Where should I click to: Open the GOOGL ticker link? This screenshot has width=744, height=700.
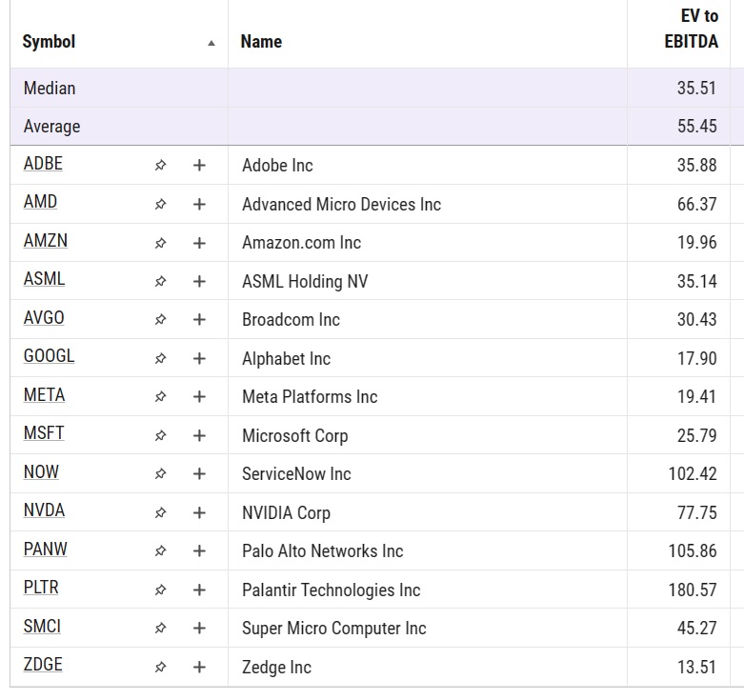(x=49, y=356)
